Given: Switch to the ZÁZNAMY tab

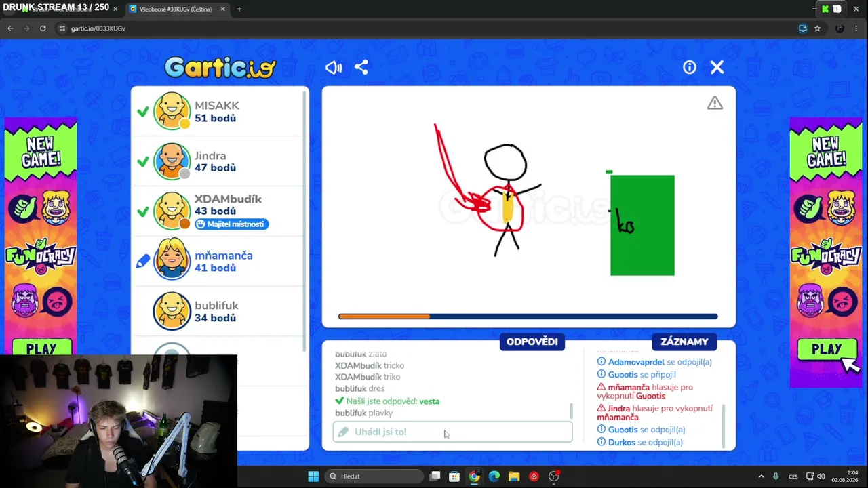Looking at the screenshot, I should pos(684,342).
